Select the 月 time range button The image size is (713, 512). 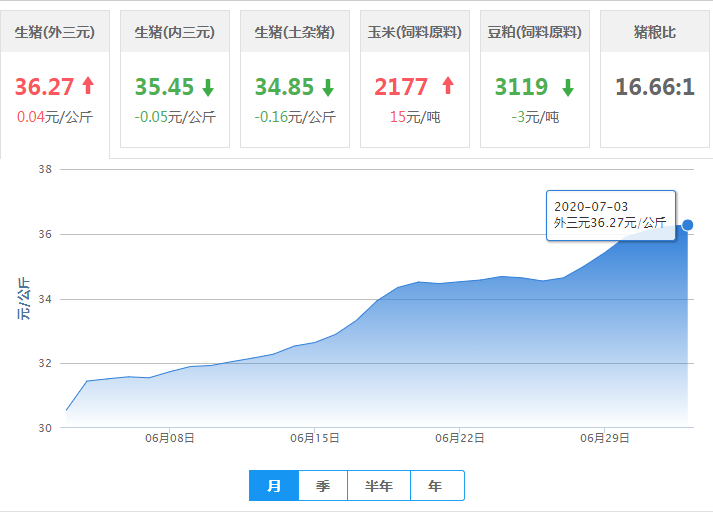click(x=273, y=486)
